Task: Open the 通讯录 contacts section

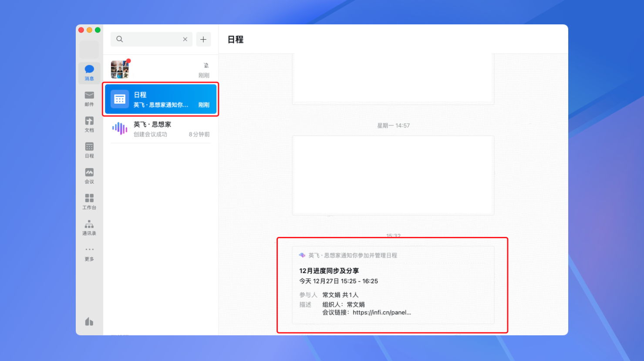Action: coord(89,227)
